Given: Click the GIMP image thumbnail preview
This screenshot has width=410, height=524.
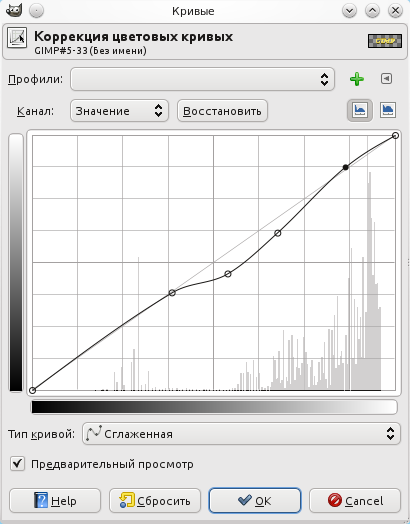Looking at the screenshot, I should (385, 41).
